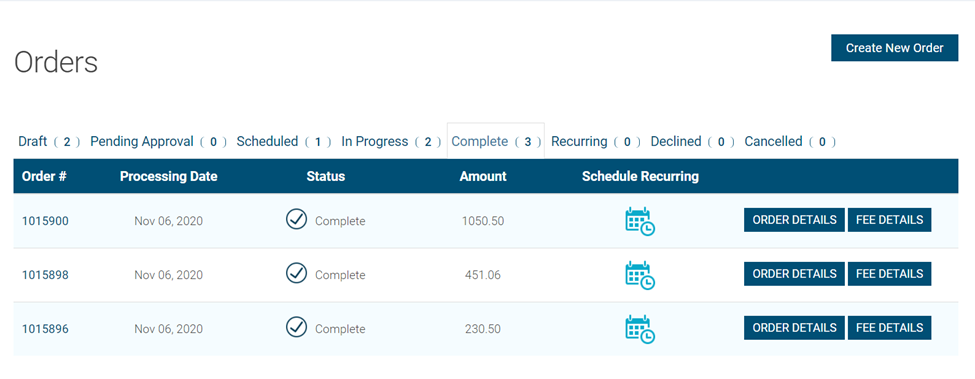The image size is (975, 379).
Task: Open the Recurring tab
Action: click(596, 142)
